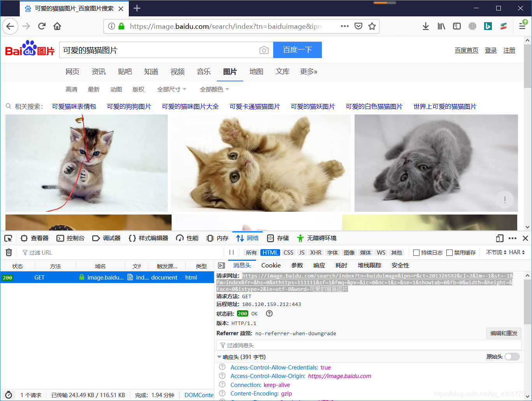The width and height of the screenshot is (532, 401).
Task: Open status code 200 help icon
Action: click(269, 313)
